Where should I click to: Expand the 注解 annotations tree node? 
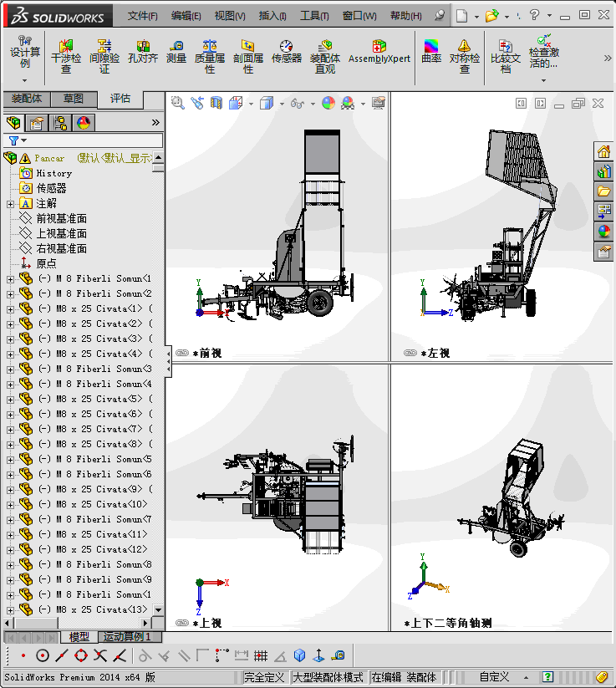point(11,204)
